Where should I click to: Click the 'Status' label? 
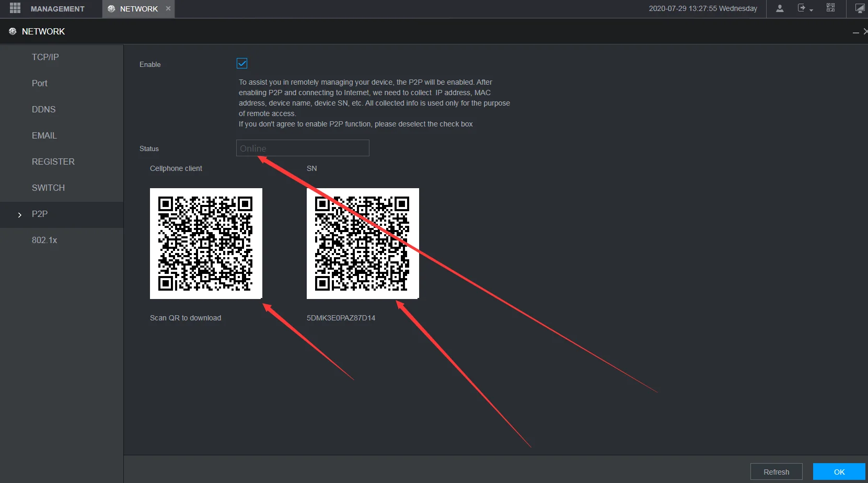[149, 148]
